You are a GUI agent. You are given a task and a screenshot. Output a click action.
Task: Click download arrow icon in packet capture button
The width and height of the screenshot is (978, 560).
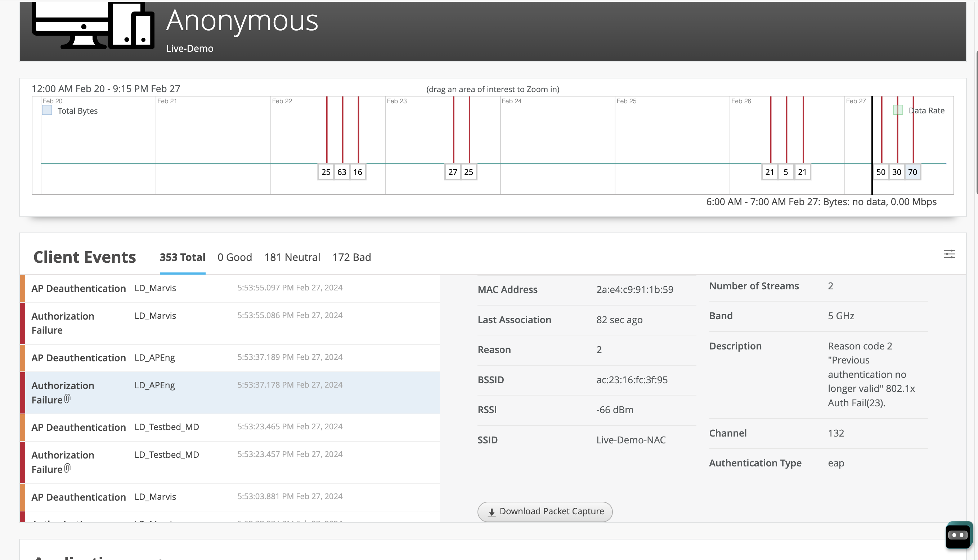click(491, 512)
